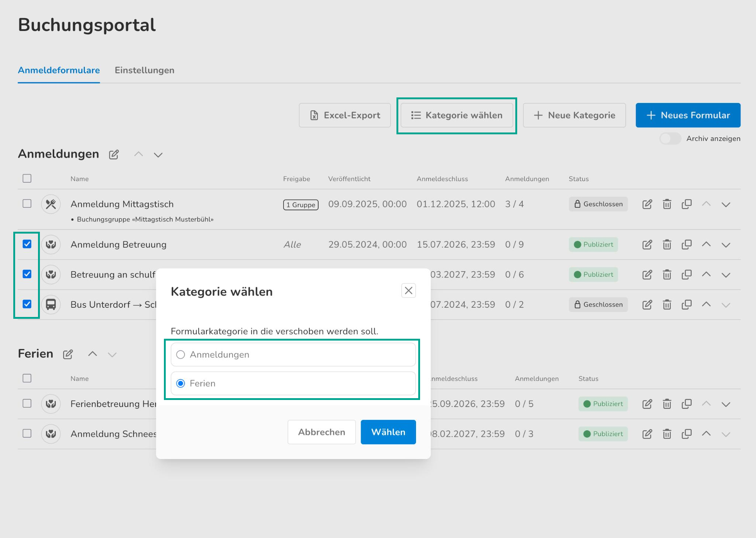Image resolution: width=756 pixels, height=538 pixels.
Task: Check the Anmeldung Schnees row checkbox
Action: [x=27, y=433]
